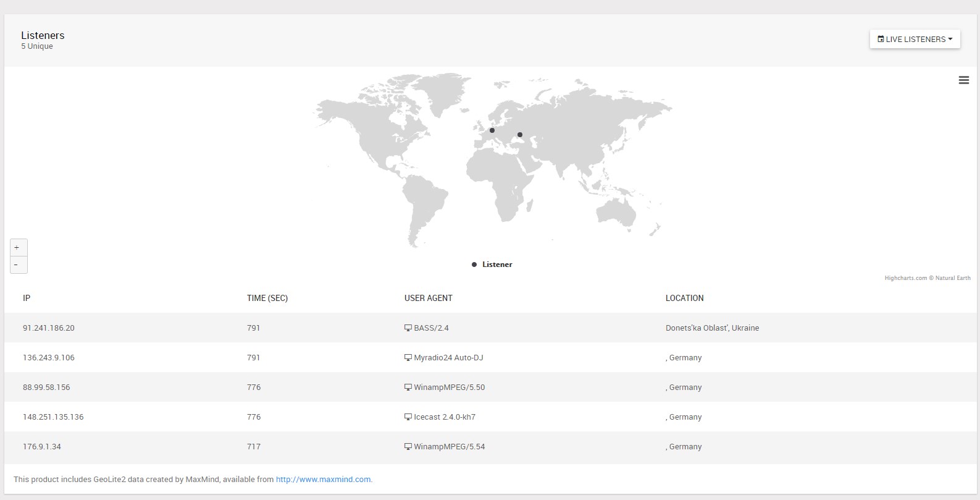This screenshot has height=500, width=980.
Task: Click the desktop icon beside WinampMPEG/5.50
Action: (408, 387)
